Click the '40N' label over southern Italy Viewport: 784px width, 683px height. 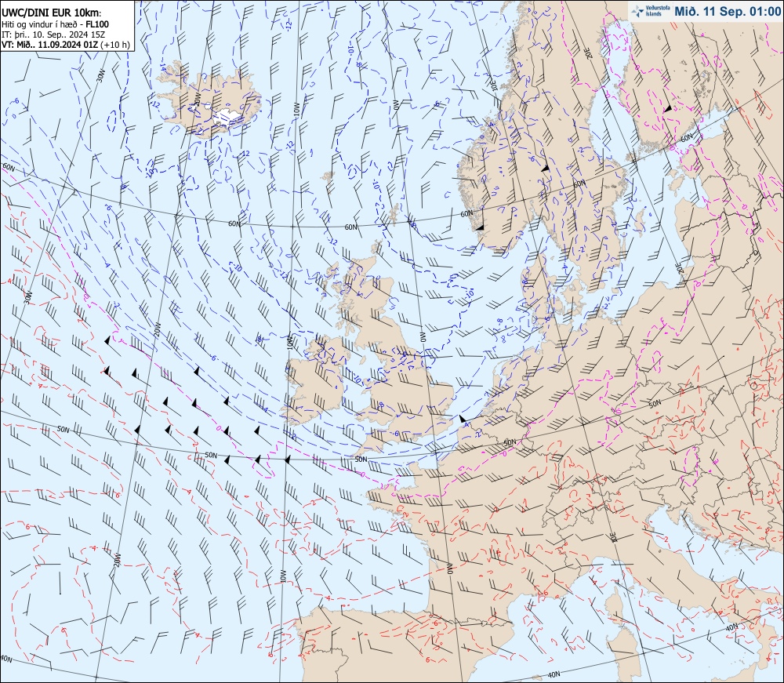[x=731, y=627]
